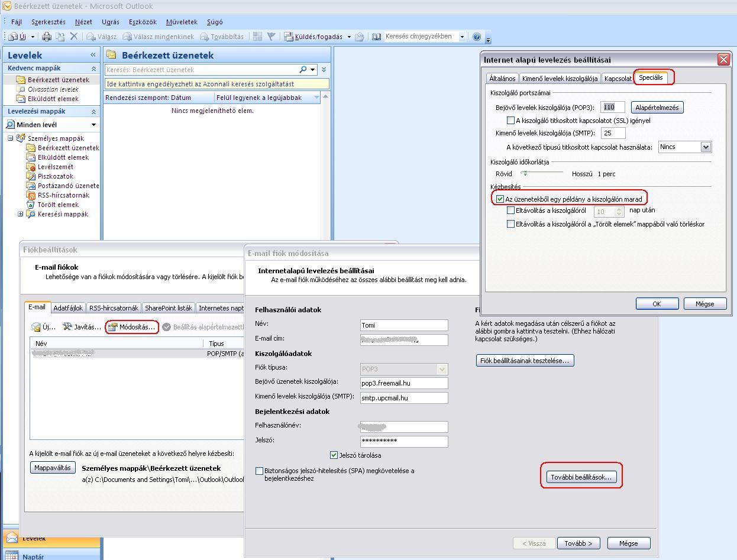Click Módosítás button in Fiókbeállítások
737x560 pixels.
132,327
